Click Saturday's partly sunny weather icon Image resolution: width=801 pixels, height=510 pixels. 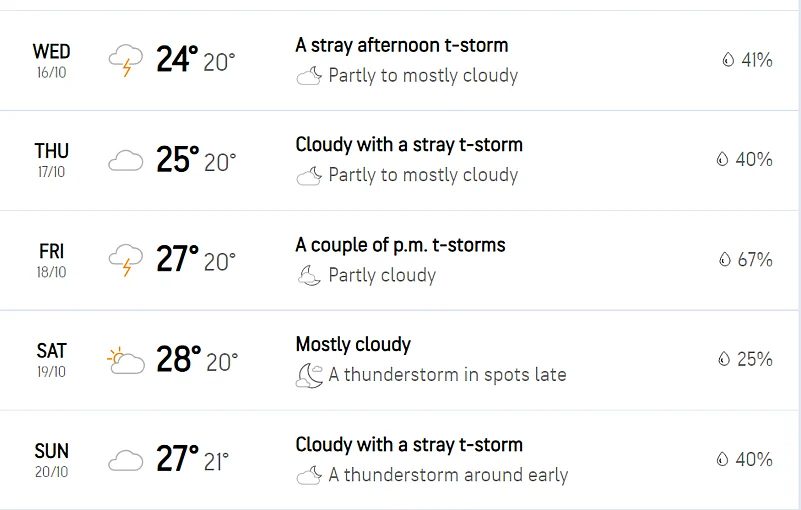(x=125, y=360)
